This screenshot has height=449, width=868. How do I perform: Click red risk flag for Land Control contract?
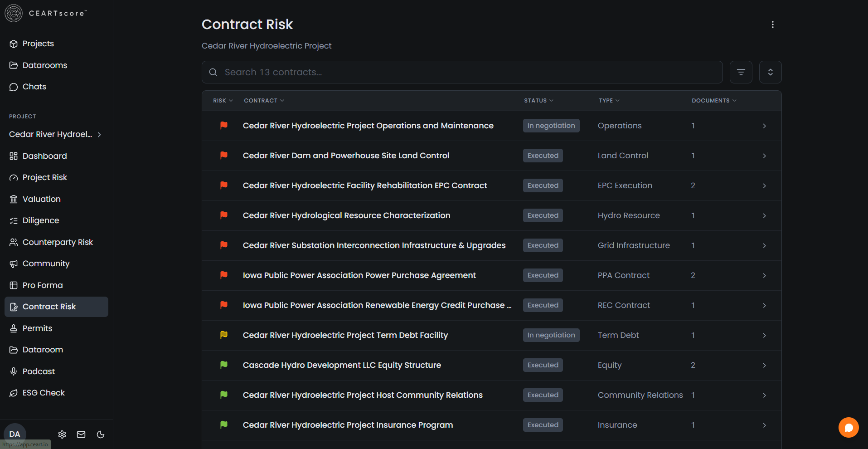pyautogui.click(x=224, y=156)
